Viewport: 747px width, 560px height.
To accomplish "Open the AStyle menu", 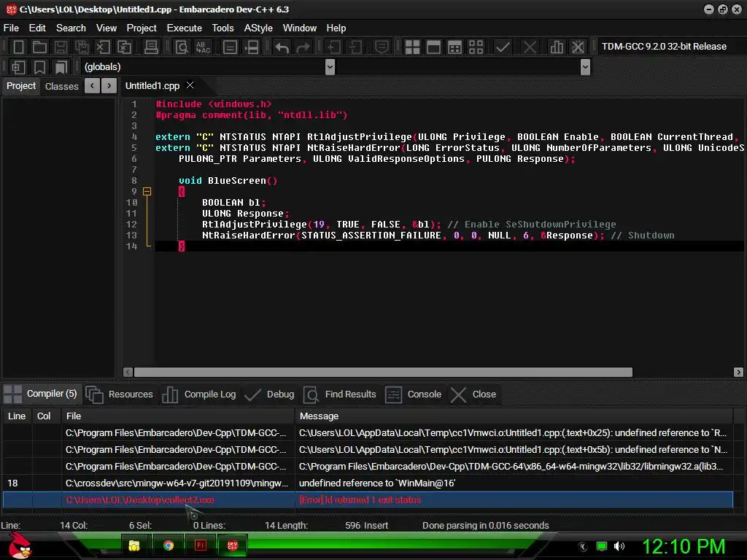I will [258, 28].
